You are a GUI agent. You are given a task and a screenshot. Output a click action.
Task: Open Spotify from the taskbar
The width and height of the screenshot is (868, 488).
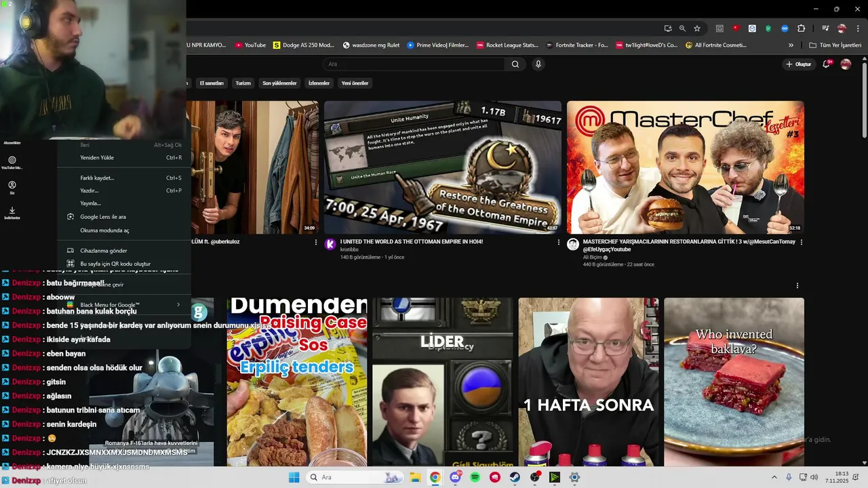475,477
